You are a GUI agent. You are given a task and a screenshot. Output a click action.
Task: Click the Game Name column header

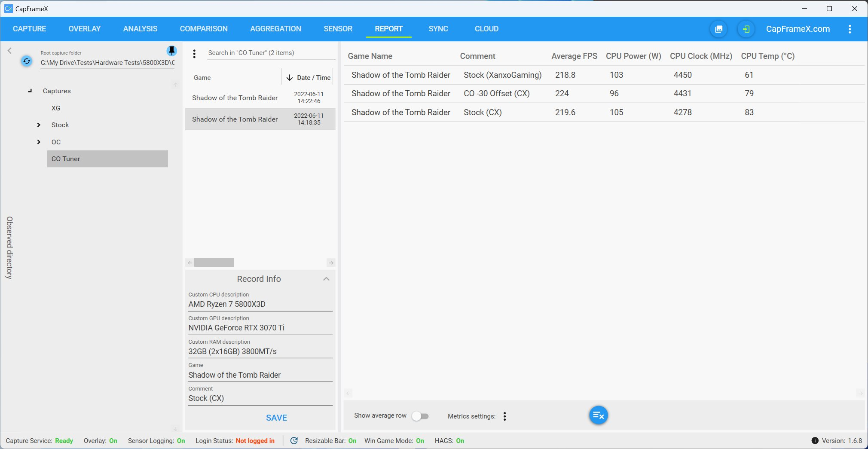pos(370,56)
